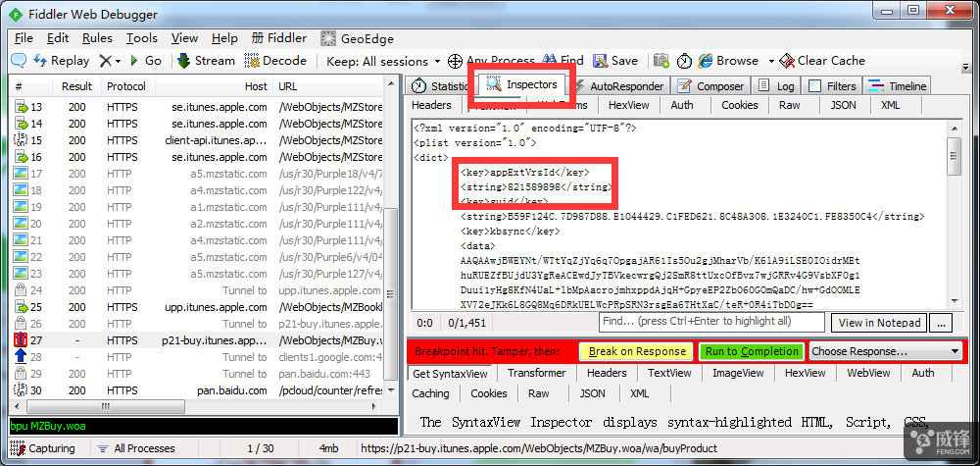Select session 15 client-api.itunes row
980x466 pixels.
click(198, 140)
